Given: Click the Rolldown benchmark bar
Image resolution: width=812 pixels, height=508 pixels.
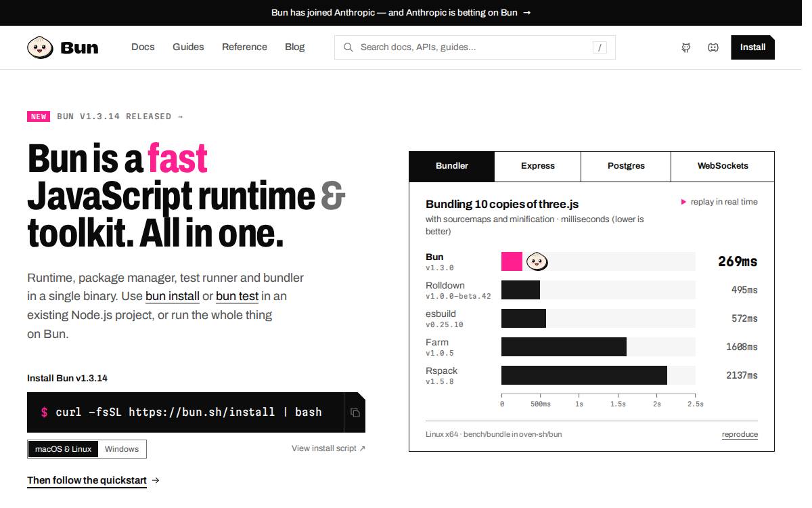Looking at the screenshot, I should (x=520, y=290).
